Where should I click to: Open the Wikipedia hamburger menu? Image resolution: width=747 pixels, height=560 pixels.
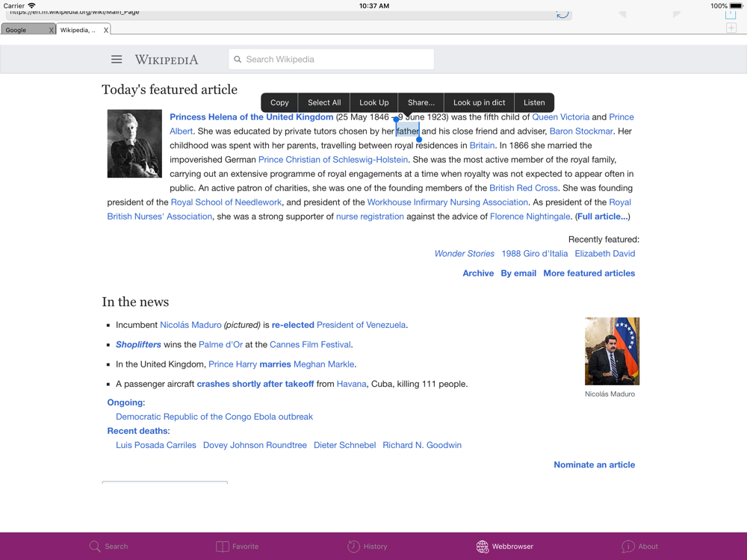[x=117, y=60]
